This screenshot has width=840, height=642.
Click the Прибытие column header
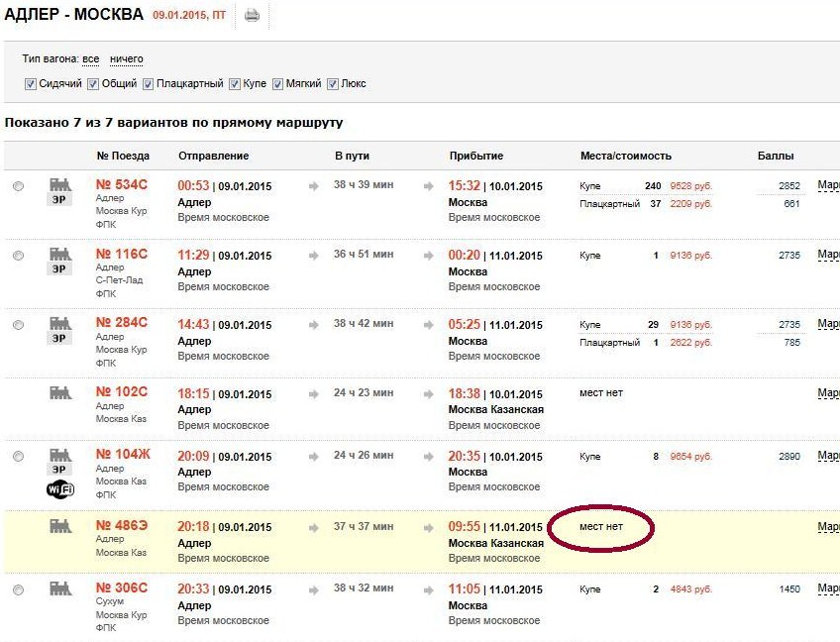(x=475, y=156)
